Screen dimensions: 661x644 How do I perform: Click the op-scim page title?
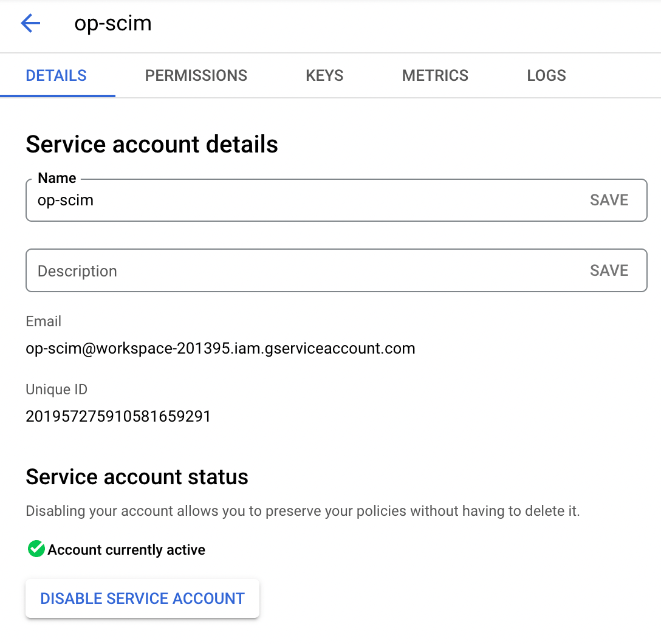tap(113, 23)
